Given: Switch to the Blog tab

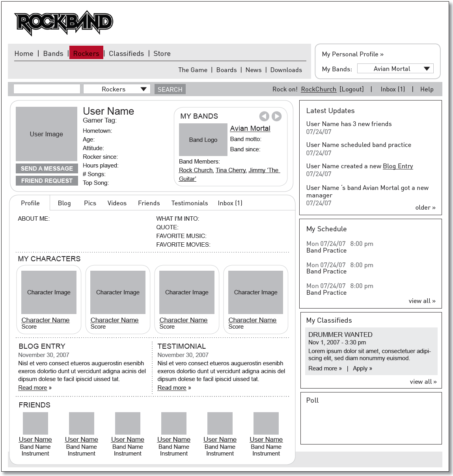Looking at the screenshot, I should (x=64, y=203).
